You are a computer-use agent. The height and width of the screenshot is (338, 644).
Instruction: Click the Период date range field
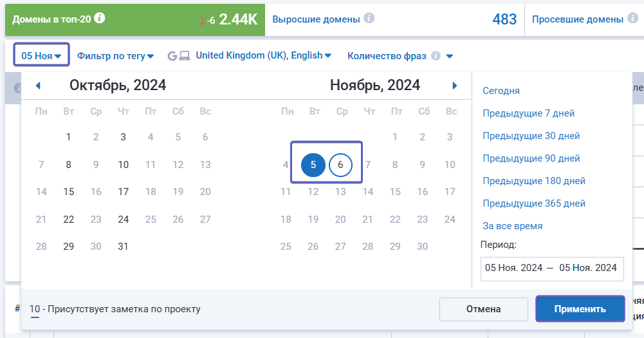click(551, 268)
